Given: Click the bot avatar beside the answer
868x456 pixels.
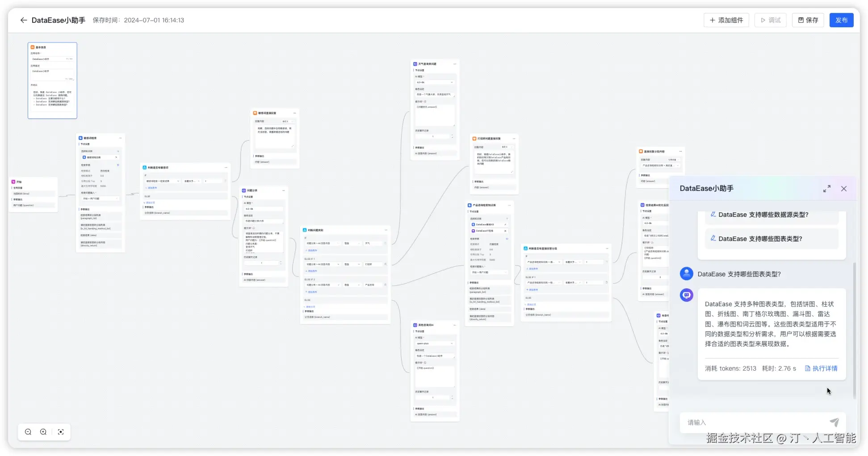Looking at the screenshot, I should coord(687,295).
